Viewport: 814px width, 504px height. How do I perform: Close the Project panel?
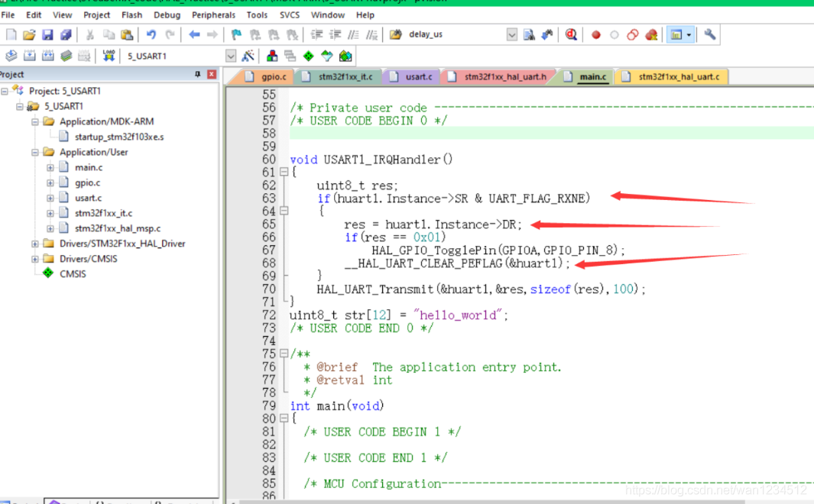[x=212, y=75]
